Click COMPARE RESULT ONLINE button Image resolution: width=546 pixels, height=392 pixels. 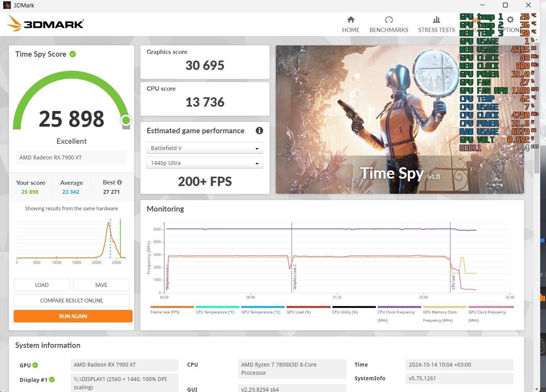[72, 301]
